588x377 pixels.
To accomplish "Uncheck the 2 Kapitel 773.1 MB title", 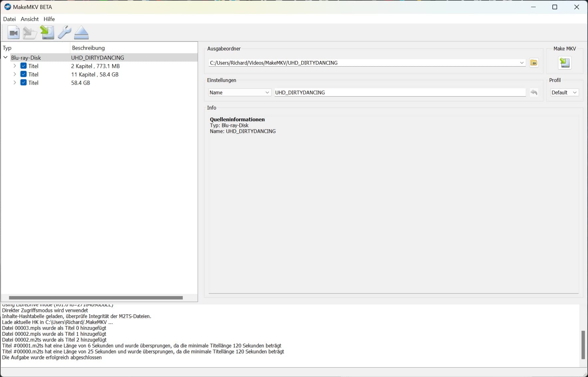I will click(x=23, y=66).
